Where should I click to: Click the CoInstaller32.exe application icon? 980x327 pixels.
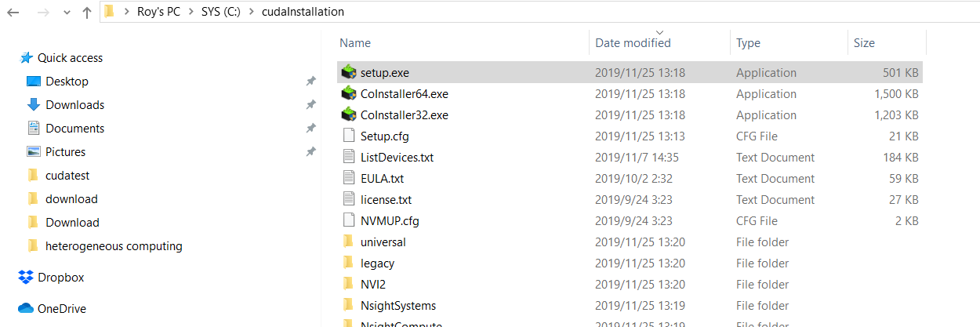point(349,114)
